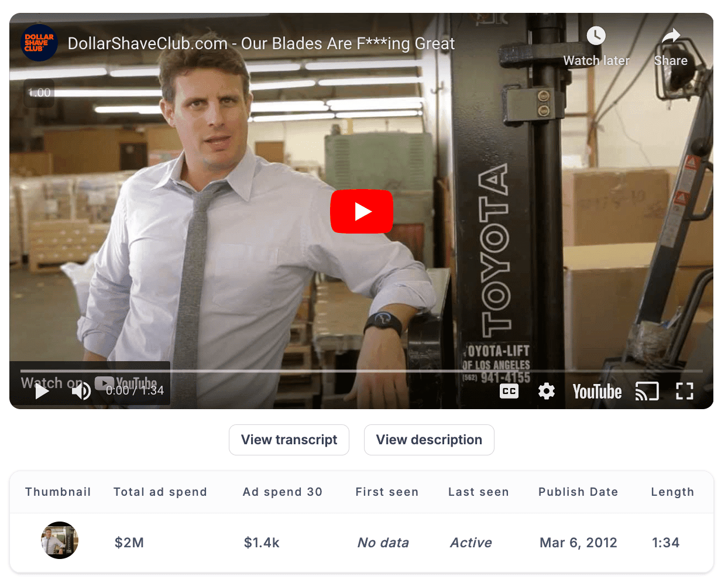Click the round video thumbnail in table
This screenshot has height=583, width=728.
coord(60,540)
